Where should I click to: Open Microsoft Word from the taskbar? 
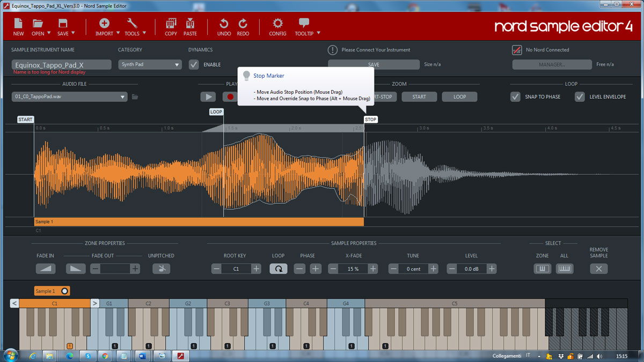pos(142,356)
